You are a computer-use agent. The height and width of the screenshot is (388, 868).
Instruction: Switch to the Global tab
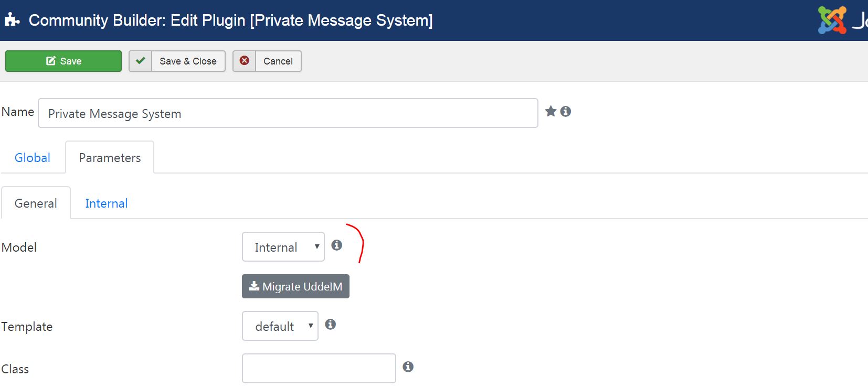(x=33, y=158)
